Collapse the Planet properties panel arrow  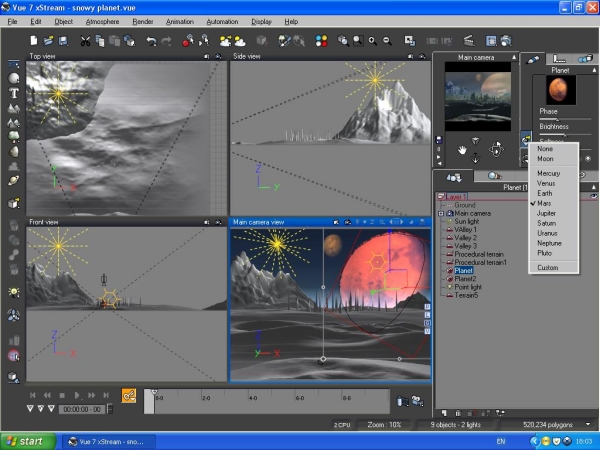(x=594, y=70)
